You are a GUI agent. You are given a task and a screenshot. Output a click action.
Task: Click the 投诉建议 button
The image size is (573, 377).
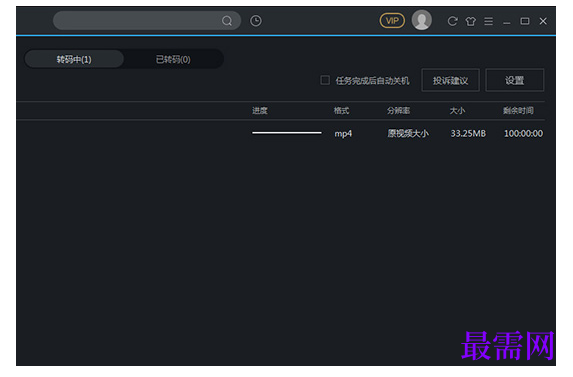[451, 80]
